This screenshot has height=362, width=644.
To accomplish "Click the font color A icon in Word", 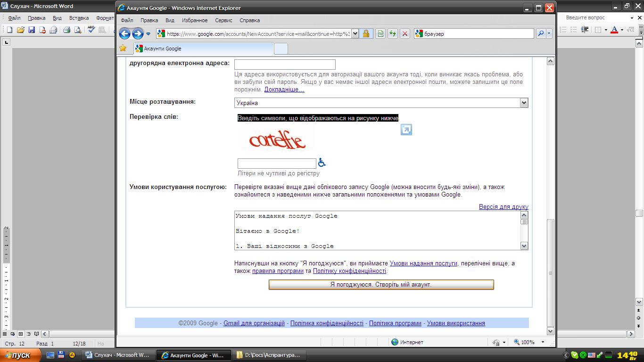I will pos(614,30).
